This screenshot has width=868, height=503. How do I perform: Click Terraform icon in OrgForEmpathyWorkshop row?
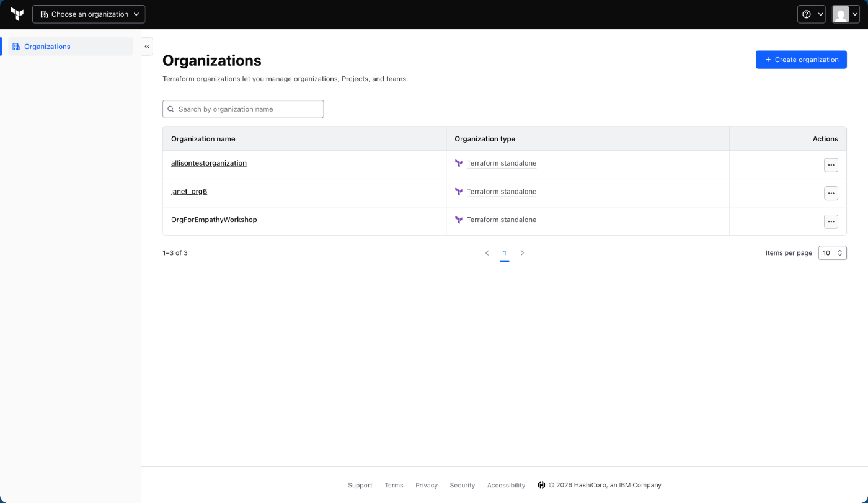459,220
